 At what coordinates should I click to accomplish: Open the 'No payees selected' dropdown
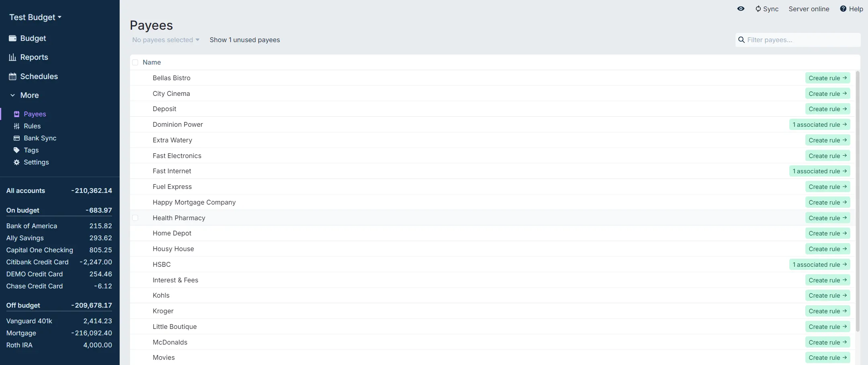pos(165,40)
